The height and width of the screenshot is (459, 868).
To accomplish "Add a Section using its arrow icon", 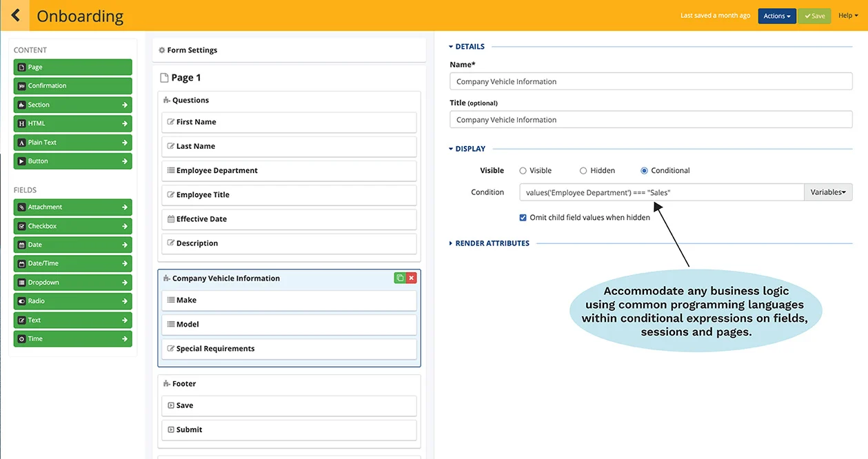I will click(125, 105).
